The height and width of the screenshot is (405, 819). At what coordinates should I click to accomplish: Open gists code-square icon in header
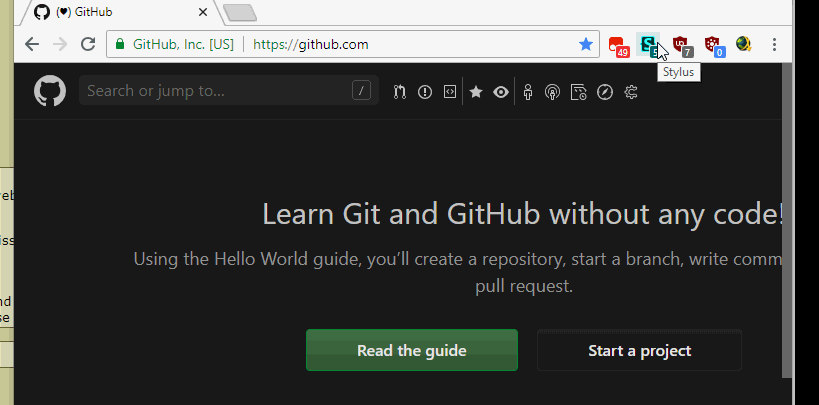pyautogui.click(x=450, y=92)
